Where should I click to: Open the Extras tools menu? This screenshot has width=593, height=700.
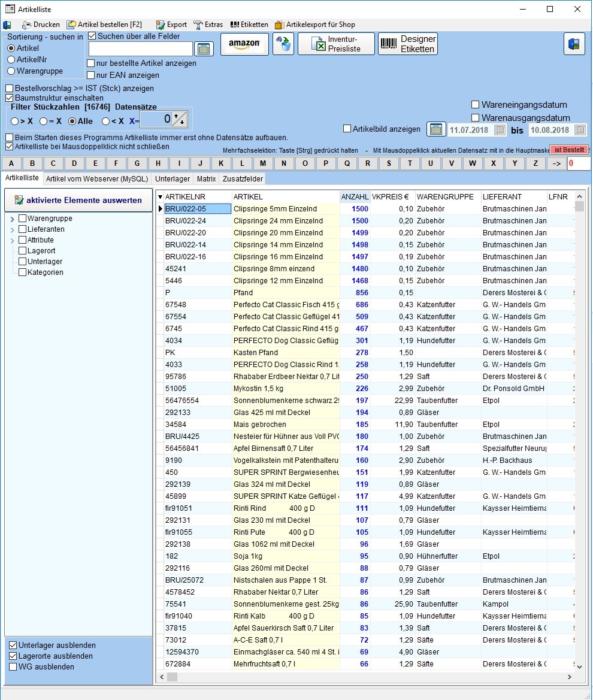point(208,25)
